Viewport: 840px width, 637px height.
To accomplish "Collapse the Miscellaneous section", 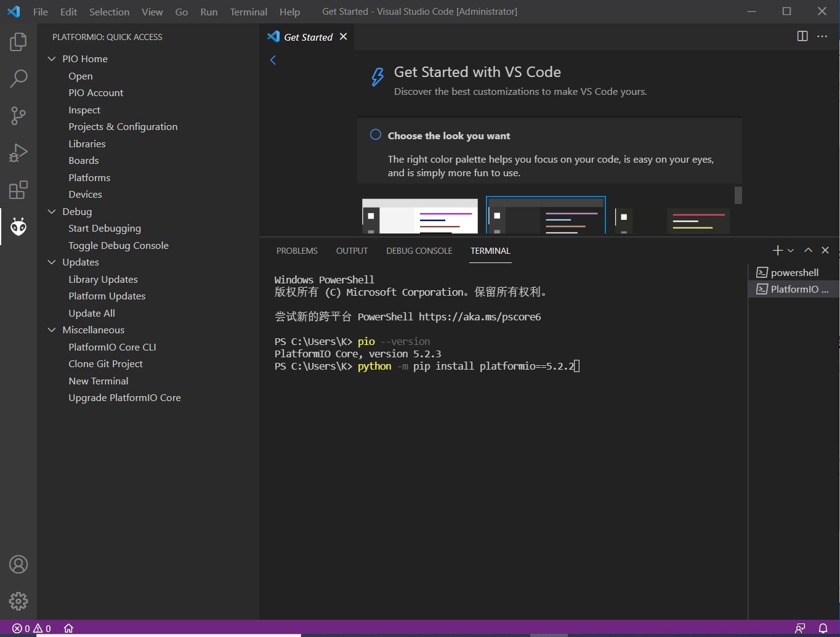I will (x=52, y=330).
